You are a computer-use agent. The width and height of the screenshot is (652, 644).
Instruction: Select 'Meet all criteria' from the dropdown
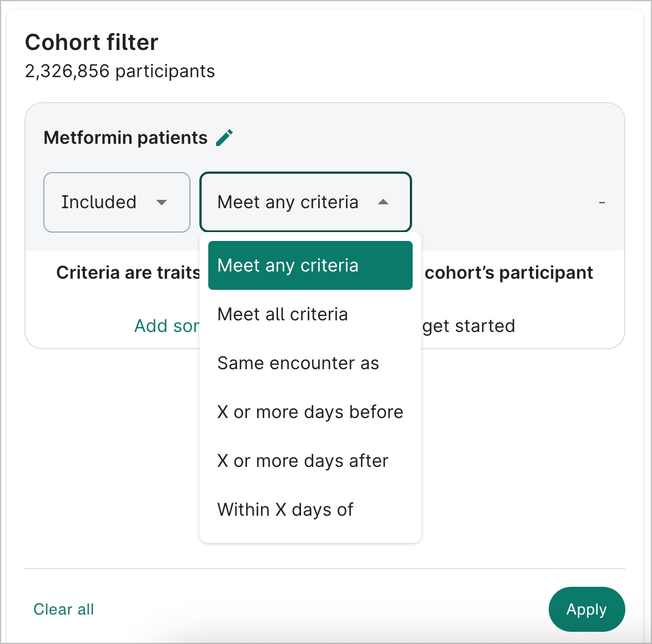click(283, 314)
